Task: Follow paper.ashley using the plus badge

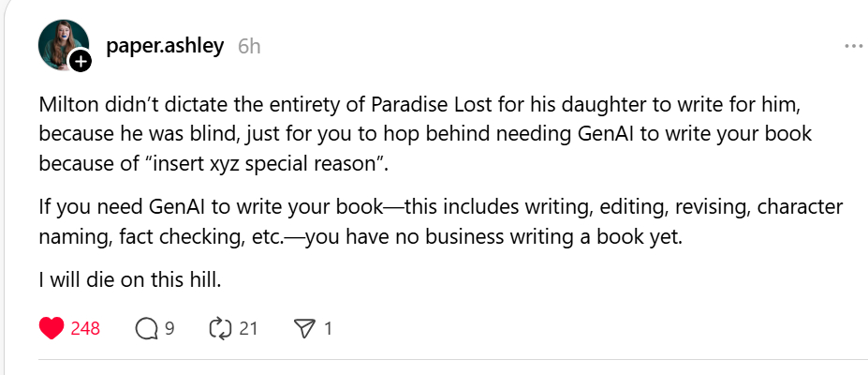Action: click(x=81, y=62)
